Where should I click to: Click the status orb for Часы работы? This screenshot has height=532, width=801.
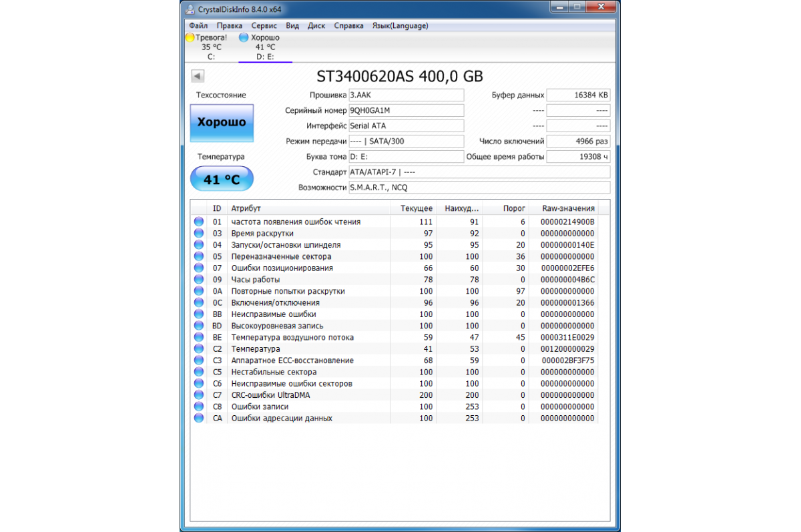point(199,280)
